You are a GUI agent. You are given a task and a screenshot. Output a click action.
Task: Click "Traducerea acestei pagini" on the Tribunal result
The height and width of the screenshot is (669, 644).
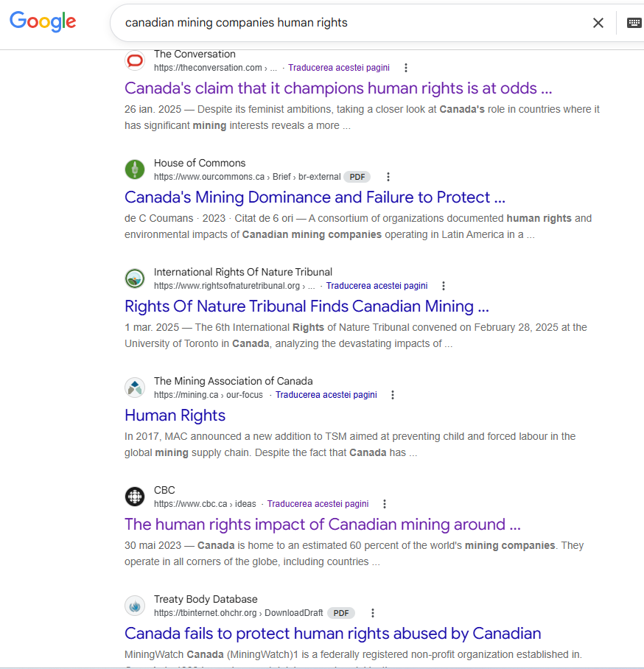click(x=377, y=285)
